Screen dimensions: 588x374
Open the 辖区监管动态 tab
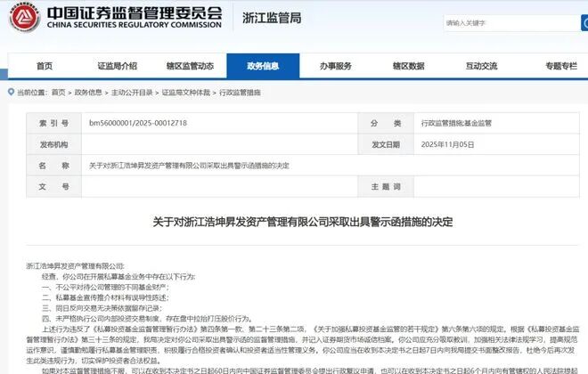tap(190, 66)
